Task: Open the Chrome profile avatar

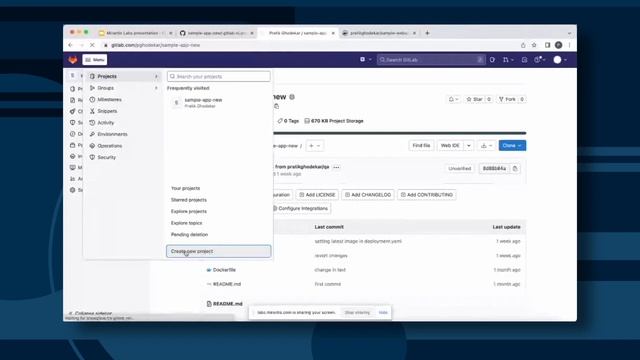Action: (558, 45)
